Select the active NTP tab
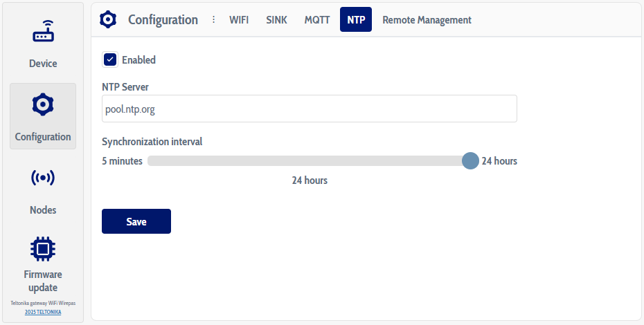The image size is (644, 325). [x=356, y=20]
